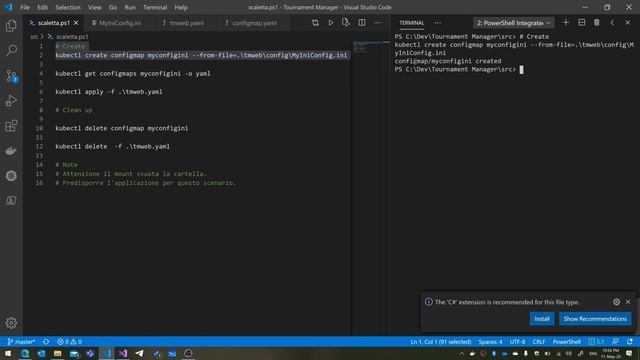
Task: Click the editor minimap overview
Action: (x=370, y=47)
